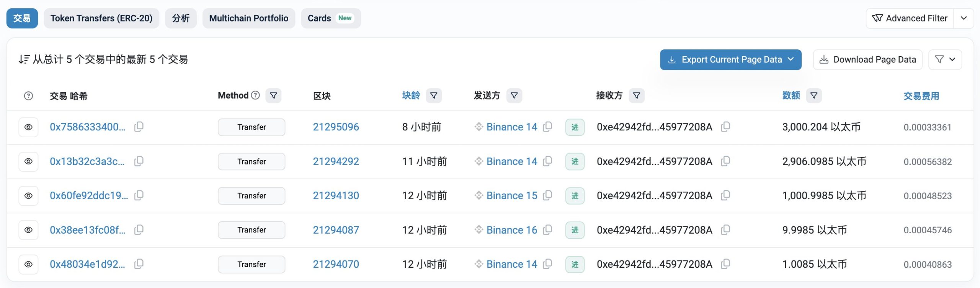Viewport: 980px width, 288px height.
Task: Click the receiver column filter icon
Action: tap(636, 95)
